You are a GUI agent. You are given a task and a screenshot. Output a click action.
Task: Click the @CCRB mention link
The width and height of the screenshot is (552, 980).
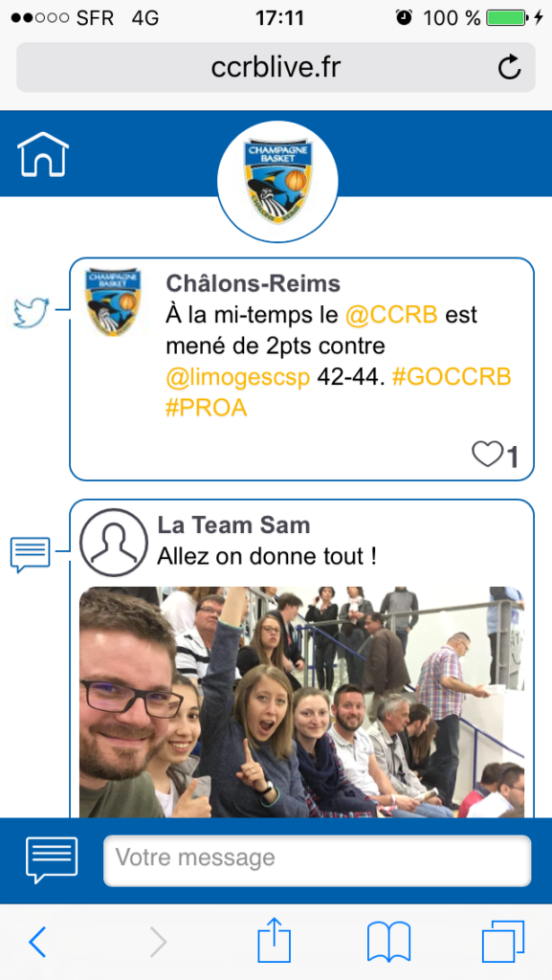point(391,315)
